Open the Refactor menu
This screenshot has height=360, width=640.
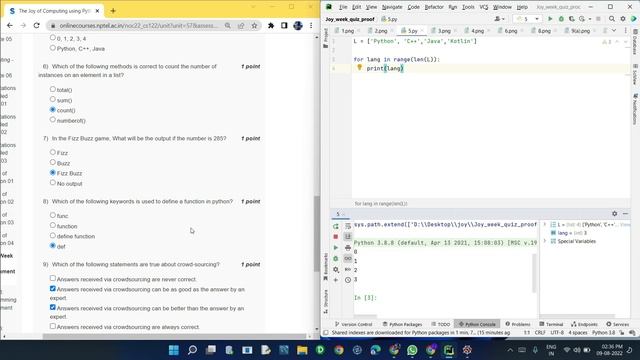click(x=434, y=7)
